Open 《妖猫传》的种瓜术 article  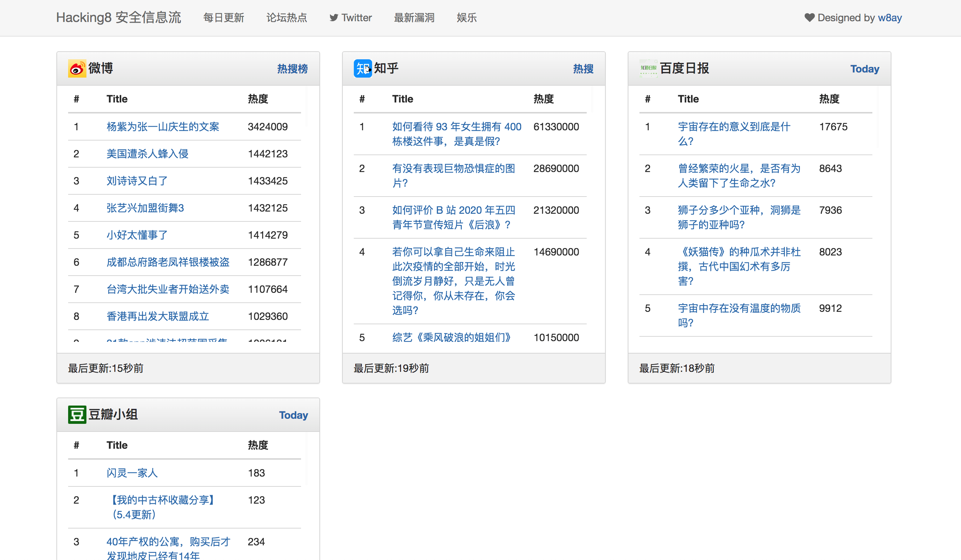(739, 266)
